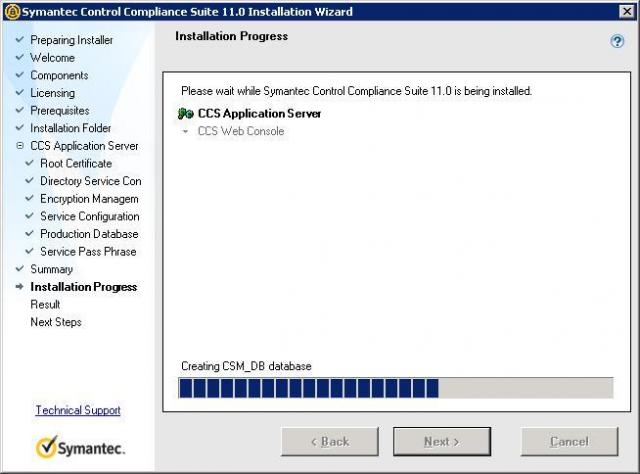Click the Symantec padlock title bar icon
640x474 pixels.
click(12, 11)
